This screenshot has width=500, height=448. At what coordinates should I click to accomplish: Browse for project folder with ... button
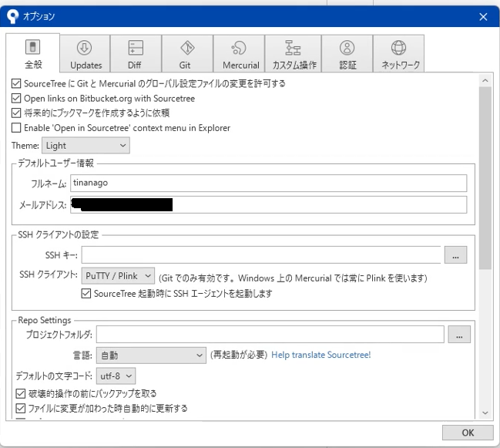(459, 335)
